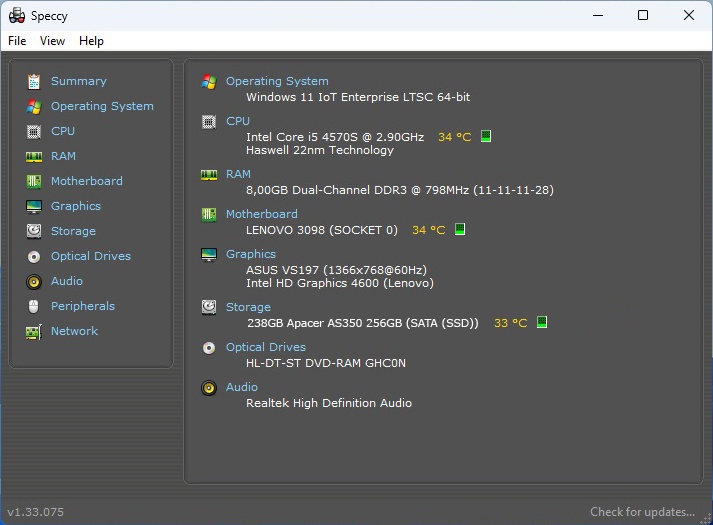Click the Optical Drives disc icon in main panel
The image size is (713, 525).
[x=209, y=348]
